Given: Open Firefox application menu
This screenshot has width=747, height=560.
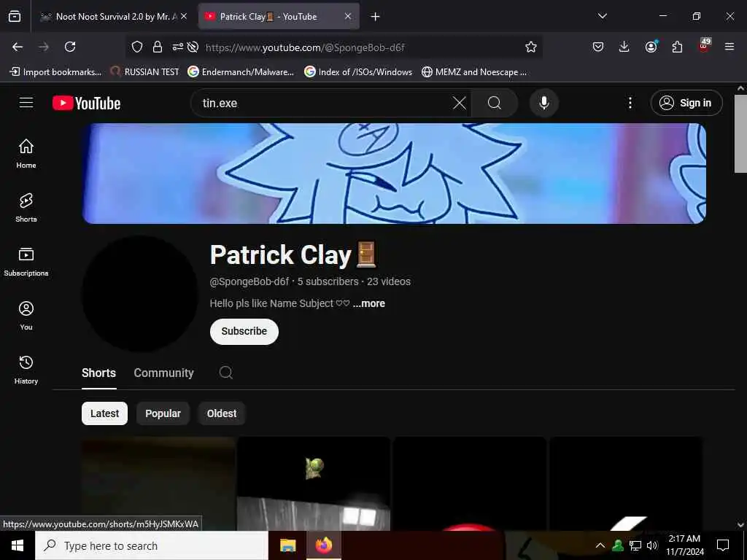Looking at the screenshot, I should pos(729,47).
